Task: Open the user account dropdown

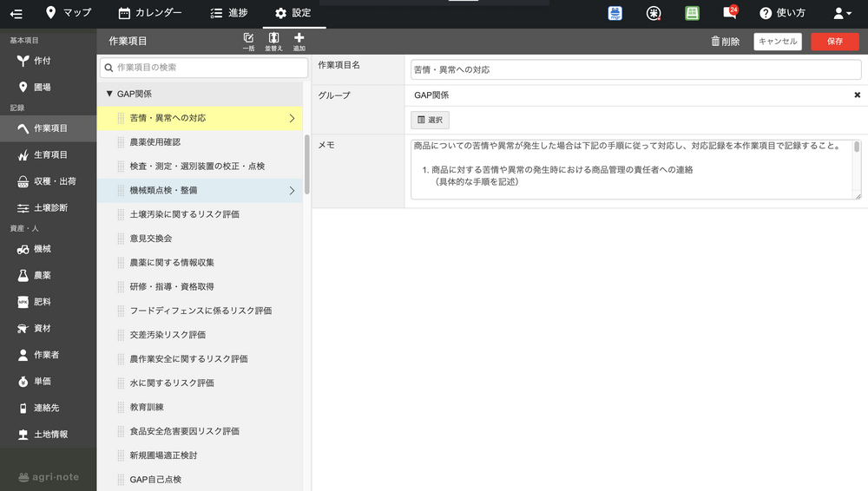Action: click(x=842, y=13)
